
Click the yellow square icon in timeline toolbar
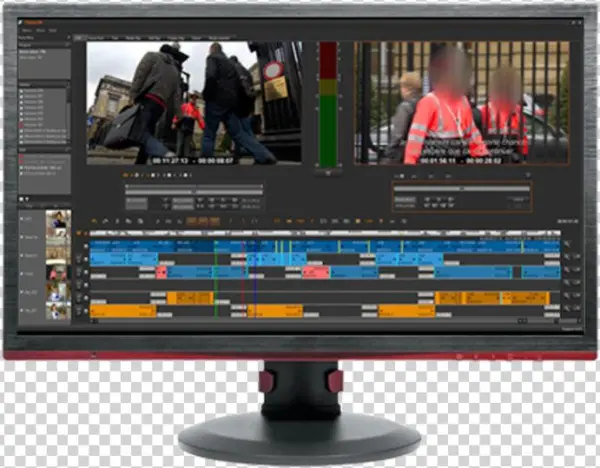(x=358, y=221)
